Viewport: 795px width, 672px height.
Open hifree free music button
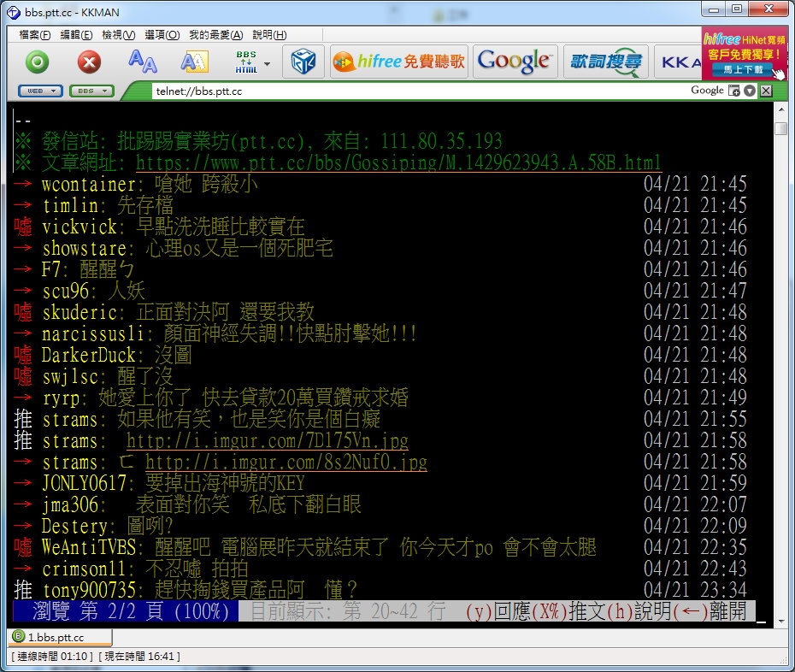point(399,62)
